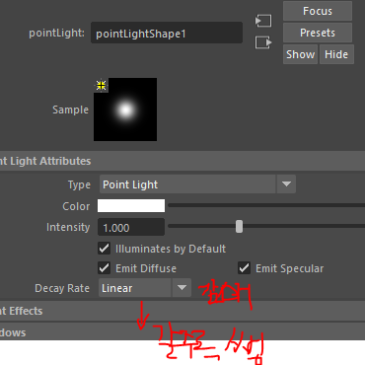Toggle Emit Diffuse checkbox

coord(104,268)
